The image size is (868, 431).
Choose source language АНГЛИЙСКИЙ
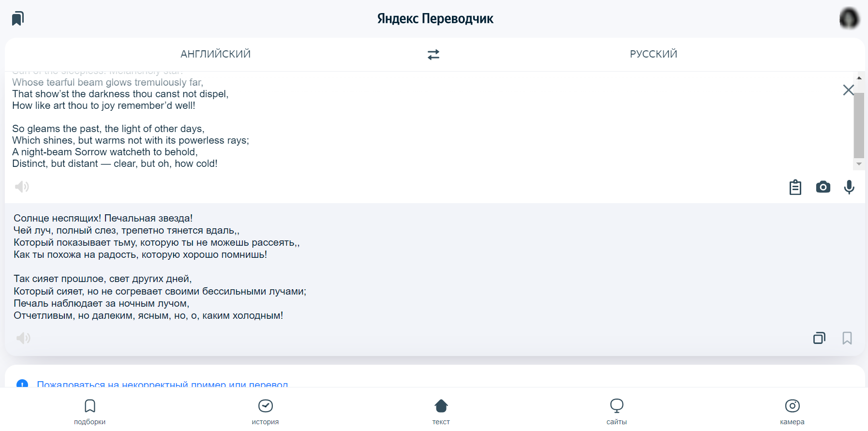[216, 54]
